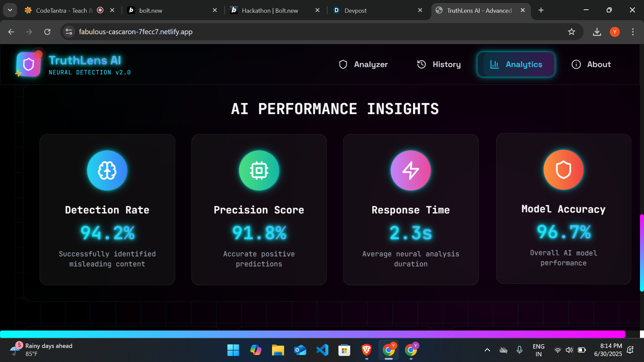Open Chrome downloads icon

tap(597, 32)
